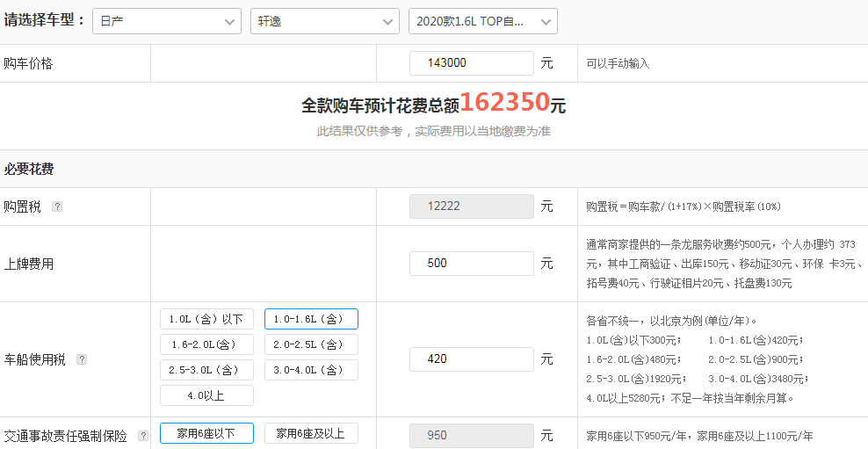Click the help icon next to 购置税
The image size is (868, 449).
(57, 206)
